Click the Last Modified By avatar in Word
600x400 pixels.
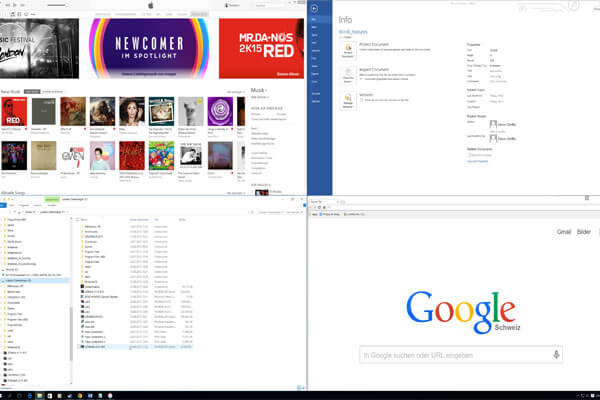pyautogui.click(x=493, y=138)
